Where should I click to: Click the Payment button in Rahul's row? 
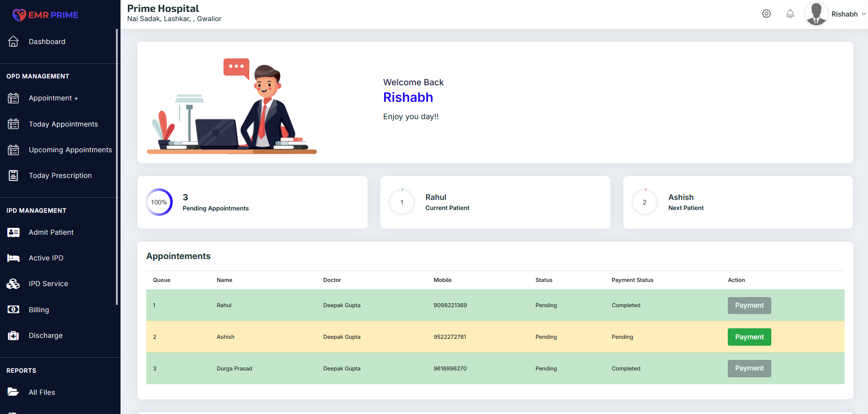pyautogui.click(x=749, y=305)
